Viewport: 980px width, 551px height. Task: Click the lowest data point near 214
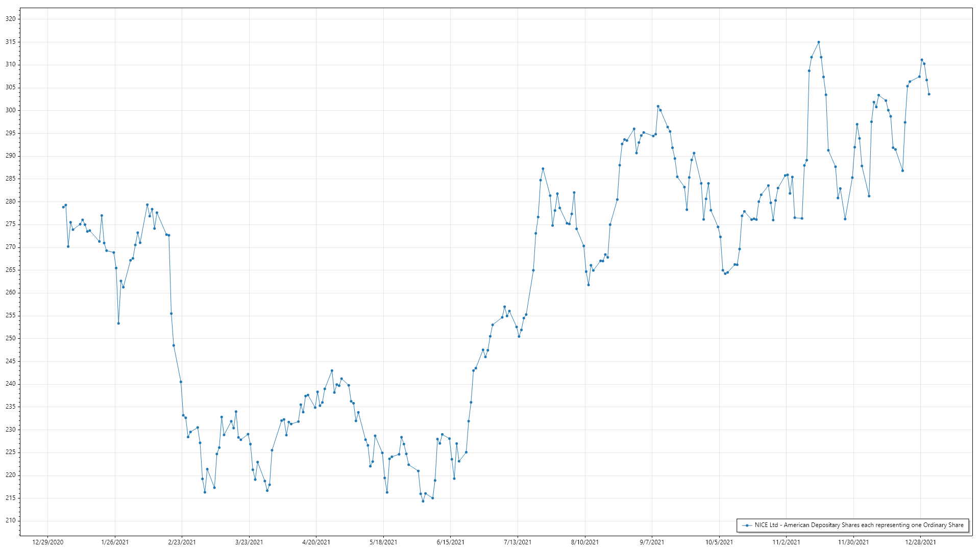coord(423,502)
